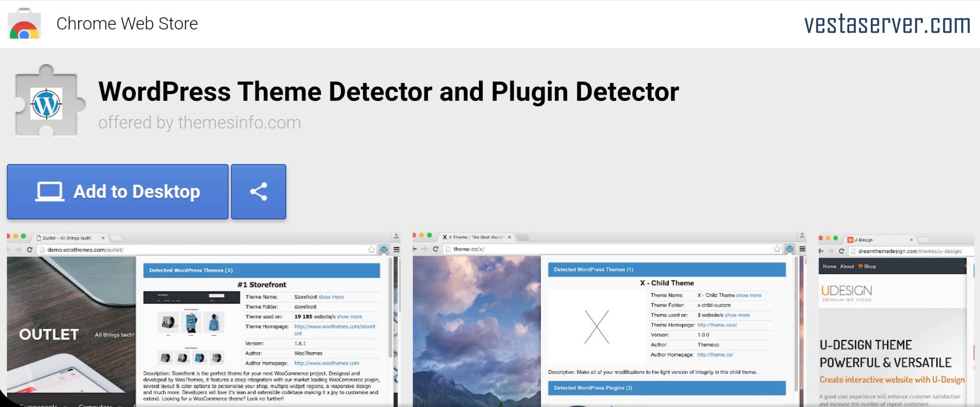Click Shop in the U-Design site menu
Viewport: 980px width, 407px height.
pos(867,266)
